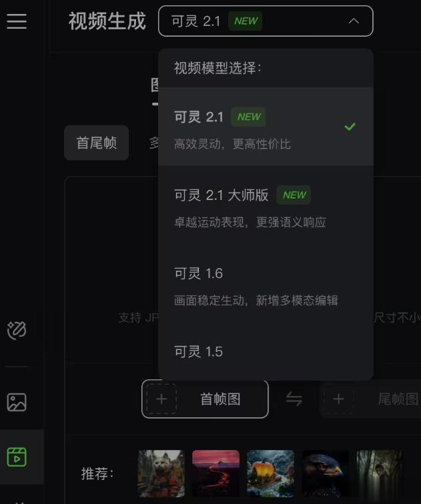Choose the pumpkin recommended thumbnail
Screen dimensions: 421x504
click(270, 473)
